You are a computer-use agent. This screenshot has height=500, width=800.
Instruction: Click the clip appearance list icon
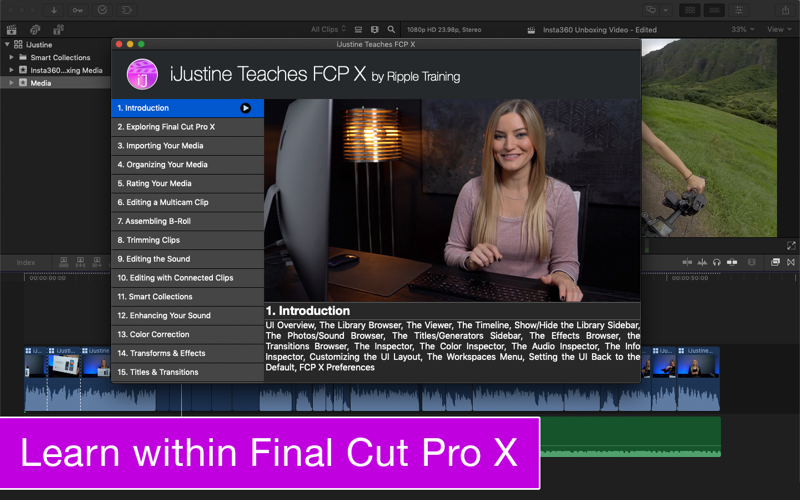358,30
